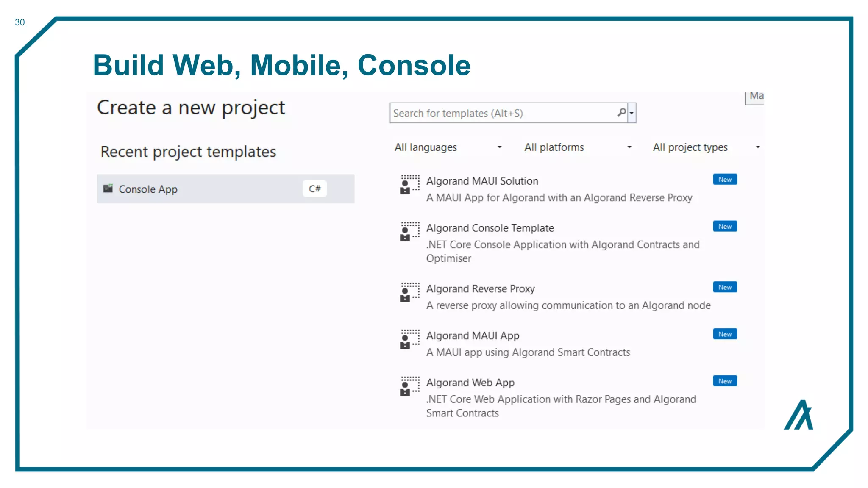Click the New badge on Algorand Reverse Proxy
This screenshot has width=868, height=488.
point(725,287)
